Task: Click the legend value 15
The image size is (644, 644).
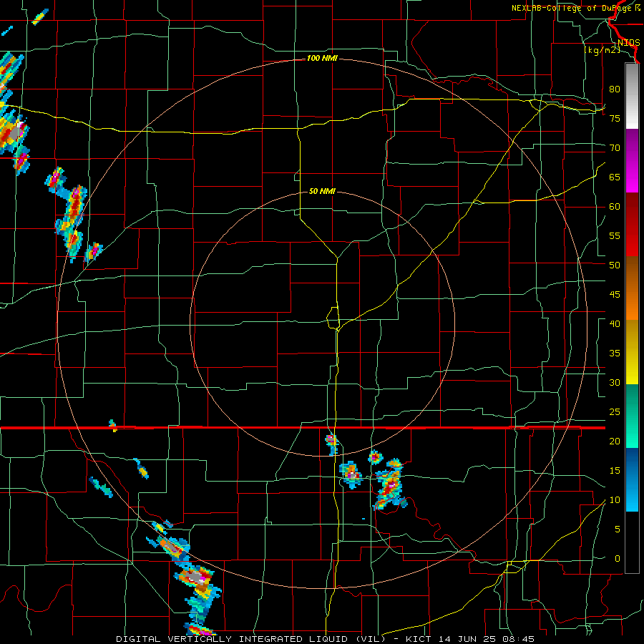Action: (615, 471)
